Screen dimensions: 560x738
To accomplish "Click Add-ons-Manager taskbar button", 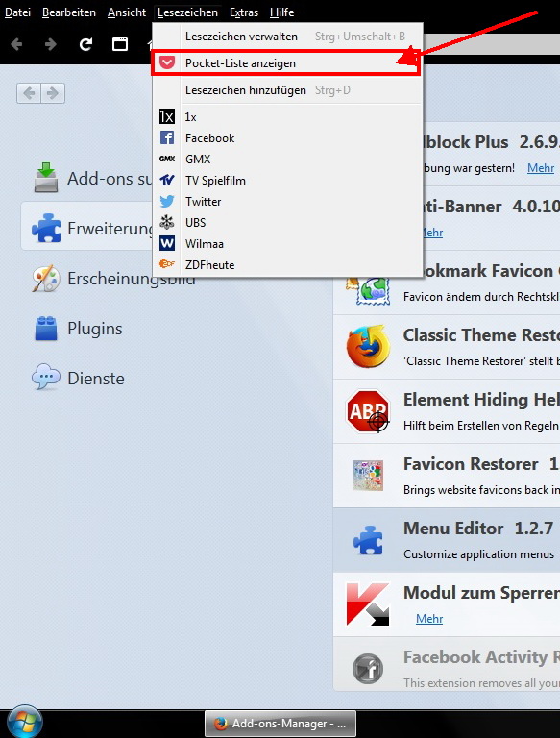I will (x=280, y=724).
